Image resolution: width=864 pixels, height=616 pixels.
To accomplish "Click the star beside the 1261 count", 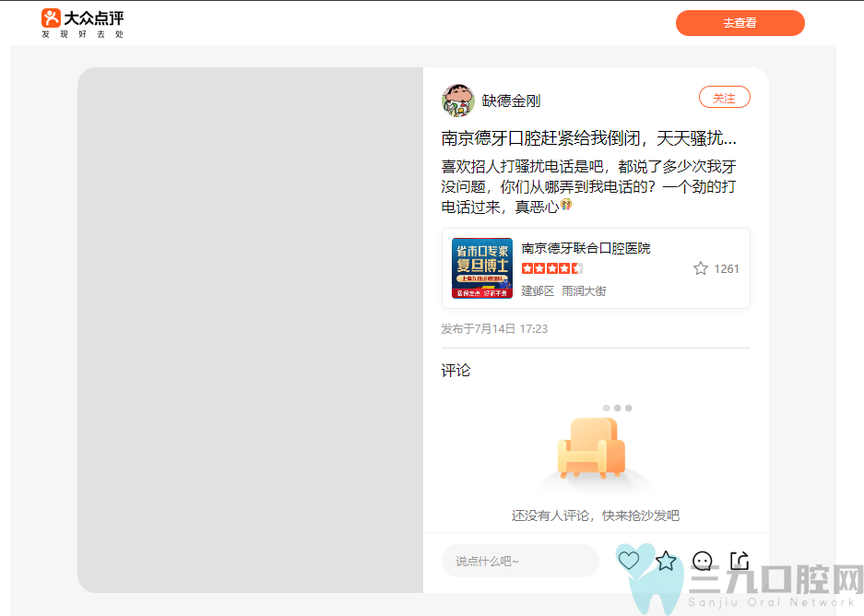I will click(700, 268).
